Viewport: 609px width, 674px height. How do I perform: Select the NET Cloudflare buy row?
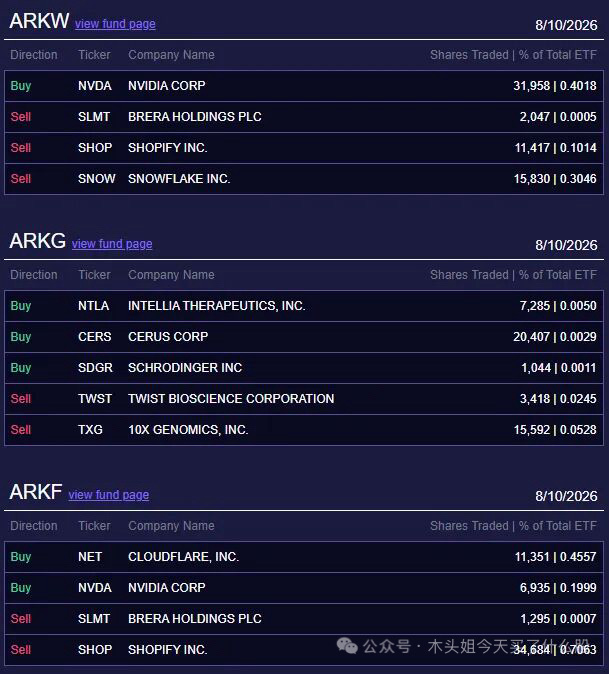(x=304, y=557)
